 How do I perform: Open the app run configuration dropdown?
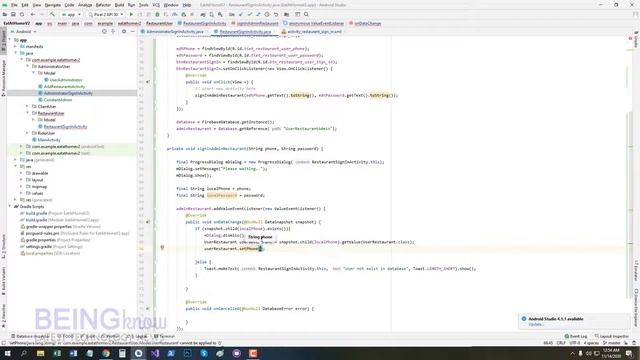coord(71,14)
